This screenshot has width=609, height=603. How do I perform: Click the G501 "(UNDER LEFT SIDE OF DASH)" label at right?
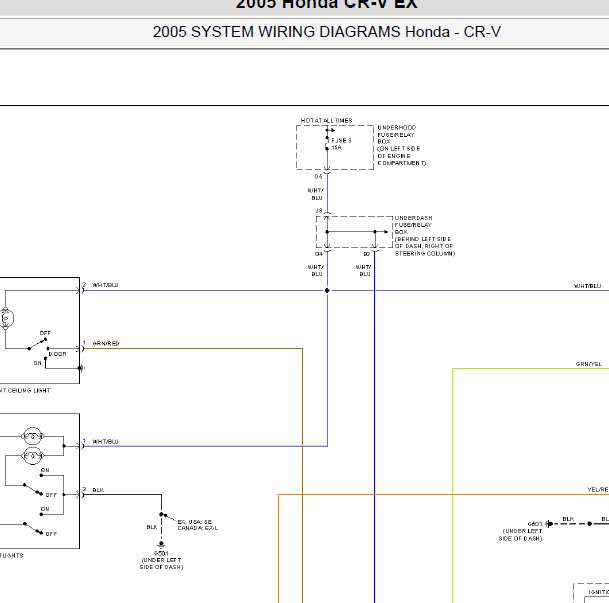520,531
